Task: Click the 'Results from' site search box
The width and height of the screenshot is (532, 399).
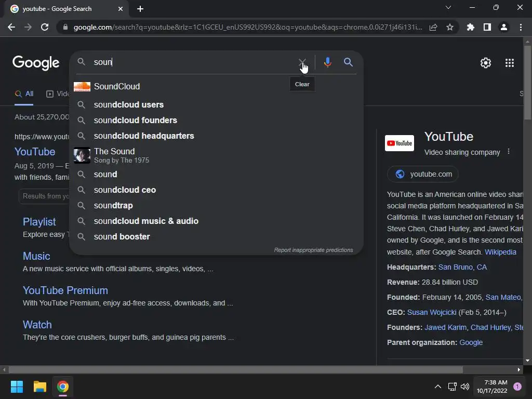Action: (44, 196)
